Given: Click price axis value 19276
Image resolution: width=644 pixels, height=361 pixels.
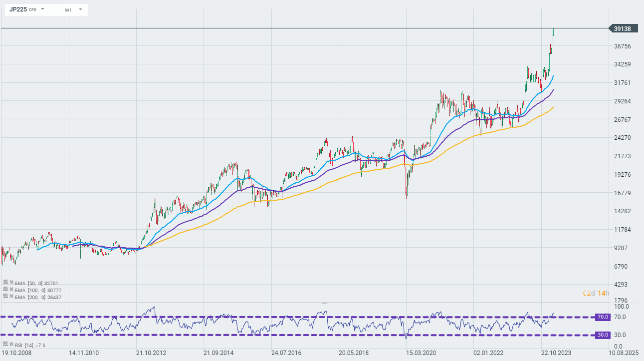Looking at the screenshot, I should pyautogui.click(x=622, y=175).
